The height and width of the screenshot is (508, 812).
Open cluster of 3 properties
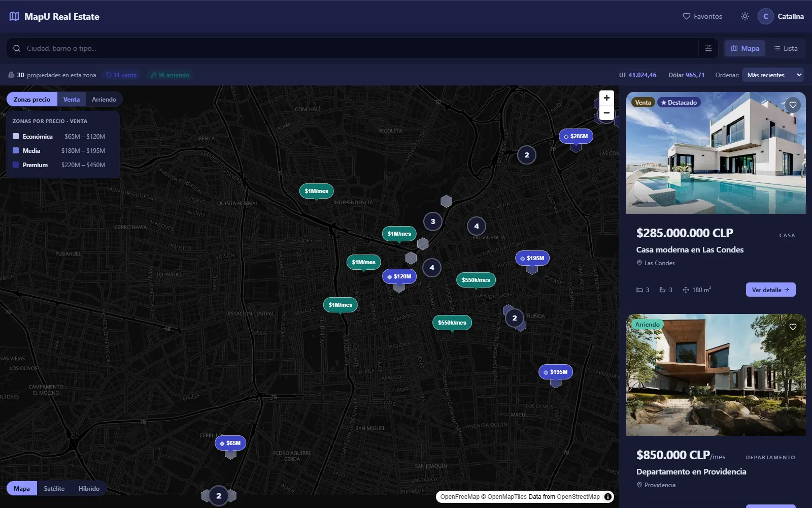pyautogui.click(x=433, y=221)
